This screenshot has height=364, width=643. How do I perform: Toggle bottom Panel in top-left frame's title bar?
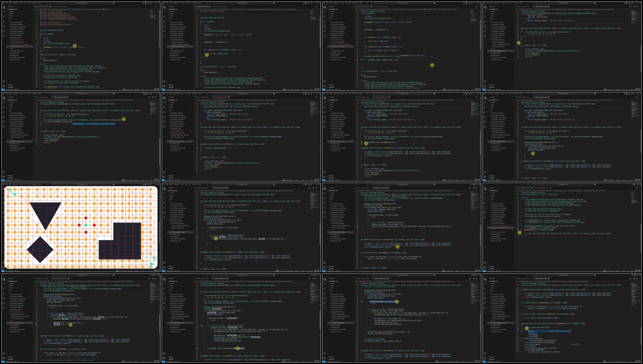click(148, 3)
